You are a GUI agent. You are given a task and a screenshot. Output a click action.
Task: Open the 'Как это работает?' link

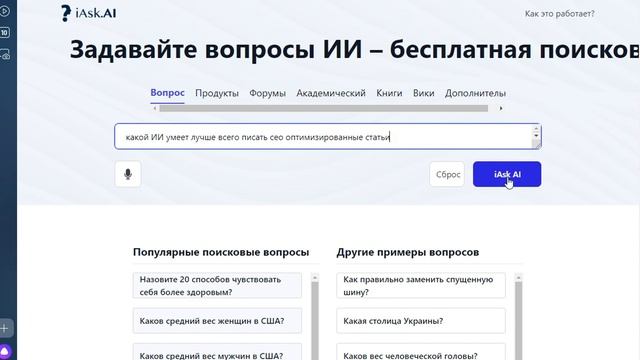[x=559, y=13]
